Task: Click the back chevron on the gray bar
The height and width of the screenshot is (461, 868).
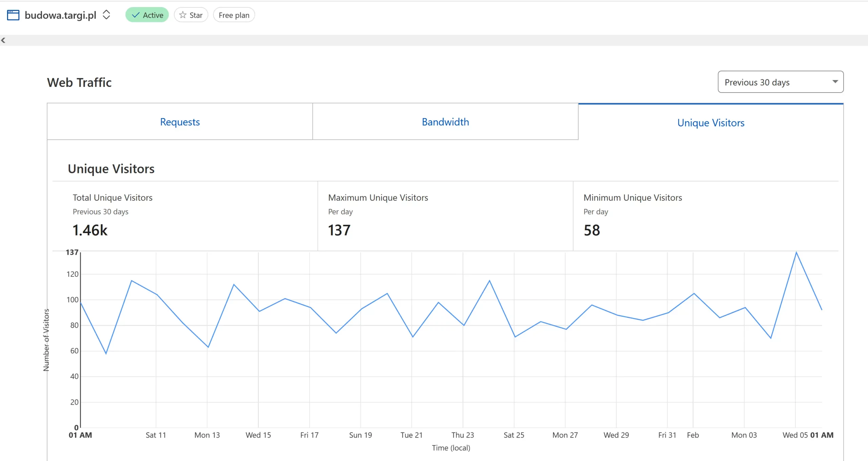Action: [x=3, y=40]
